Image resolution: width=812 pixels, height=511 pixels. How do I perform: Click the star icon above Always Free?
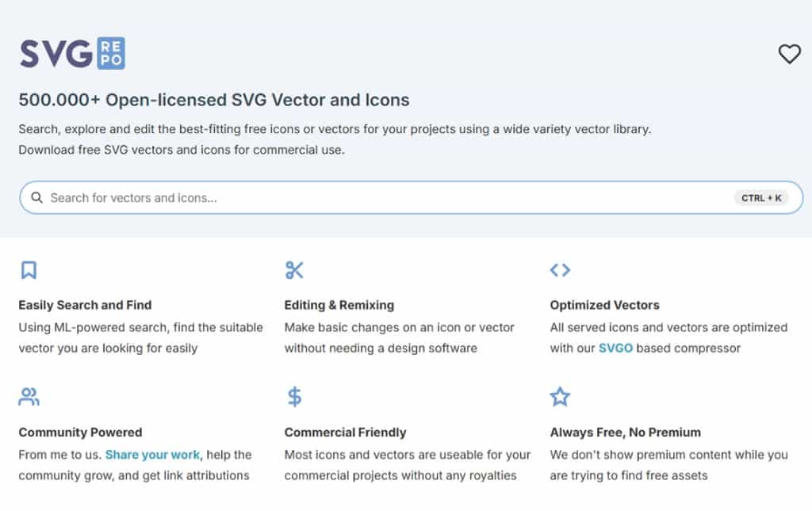pyautogui.click(x=560, y=397)
